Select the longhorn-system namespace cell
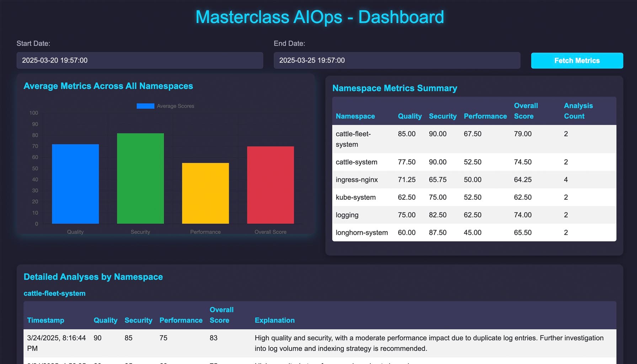 pos(362,232)
